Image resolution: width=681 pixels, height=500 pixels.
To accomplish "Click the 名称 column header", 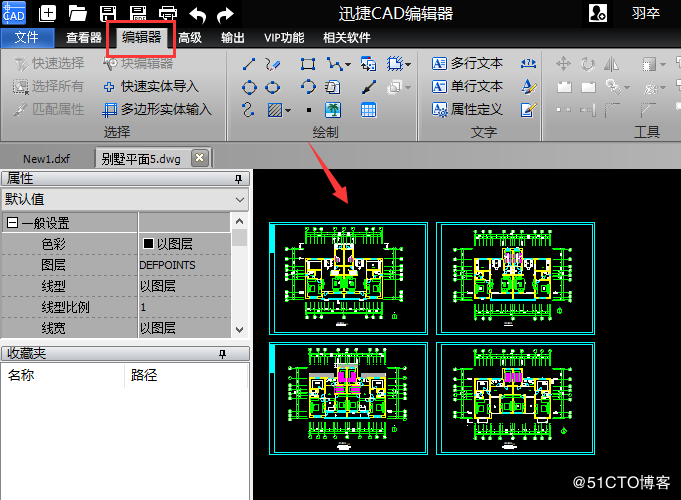I will coord(21,375).
